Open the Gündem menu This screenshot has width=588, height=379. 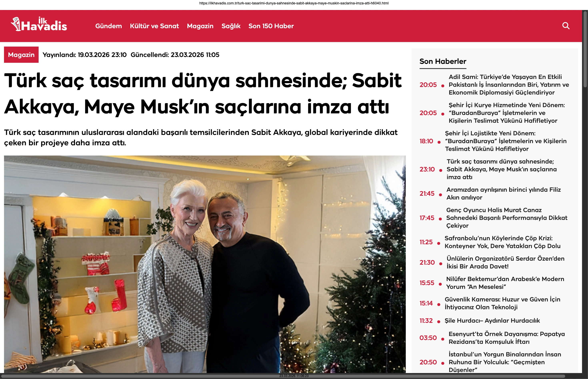coord(109,26)
